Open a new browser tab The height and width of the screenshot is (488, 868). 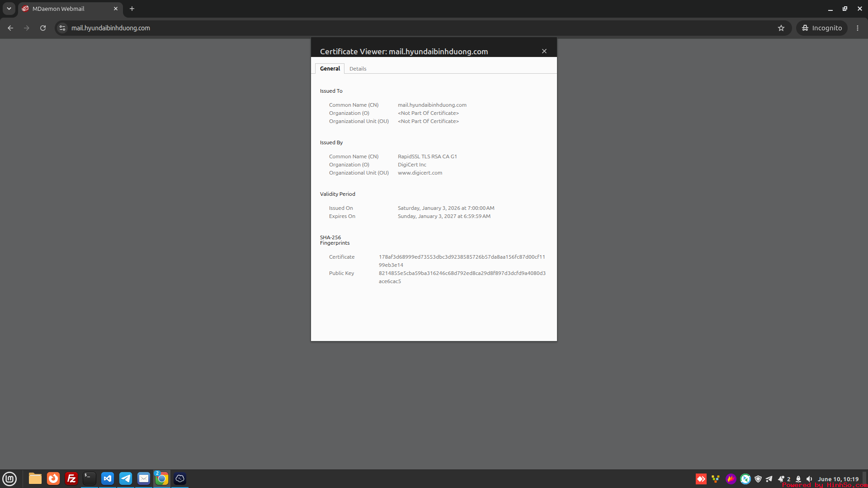click(x=132, y=9)
